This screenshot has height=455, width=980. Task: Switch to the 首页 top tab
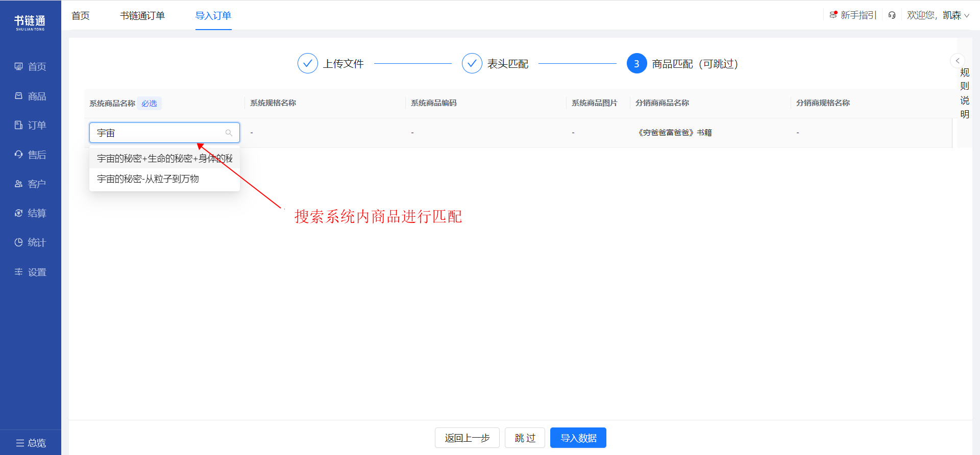coord(81,16)
